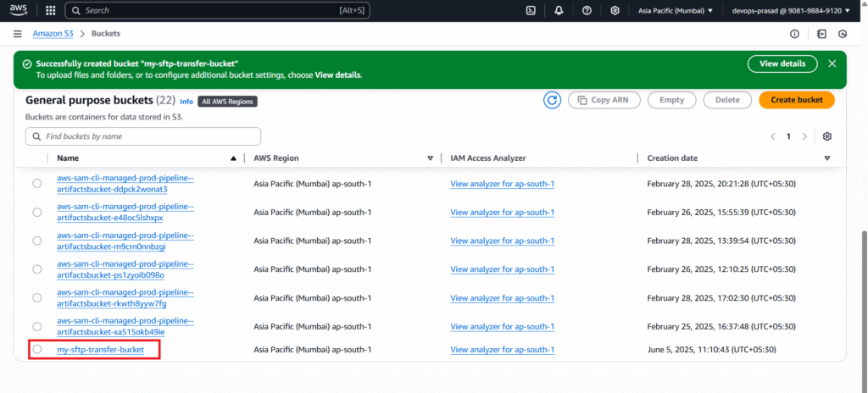
Task: Open the info panel icon near breadcrumb
Action: tap(794, 34)
